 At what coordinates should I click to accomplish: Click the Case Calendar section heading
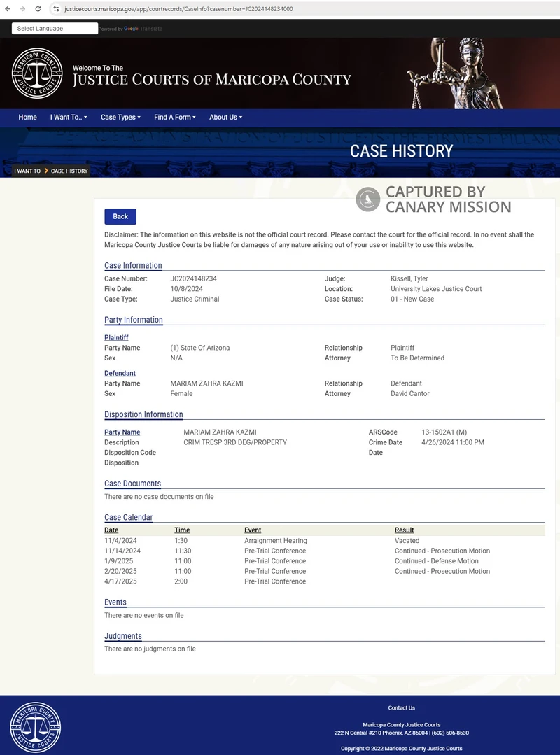tap(129, 517)
